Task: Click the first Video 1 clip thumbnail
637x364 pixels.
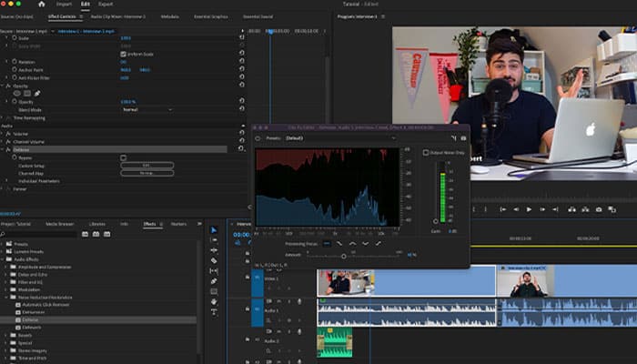Action: [x=346, y=282]
